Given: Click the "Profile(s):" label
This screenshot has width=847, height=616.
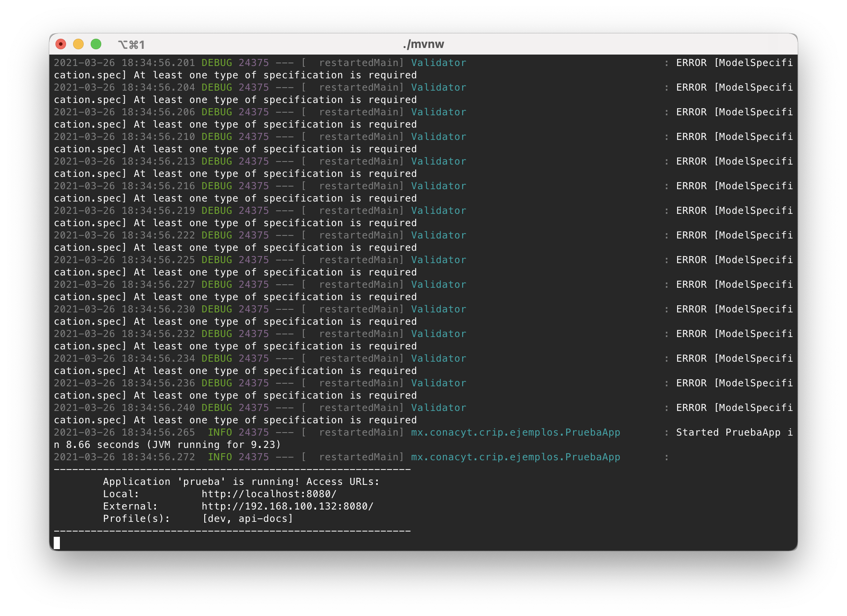Looking at the screenshot, I should (x=136, y=519).
